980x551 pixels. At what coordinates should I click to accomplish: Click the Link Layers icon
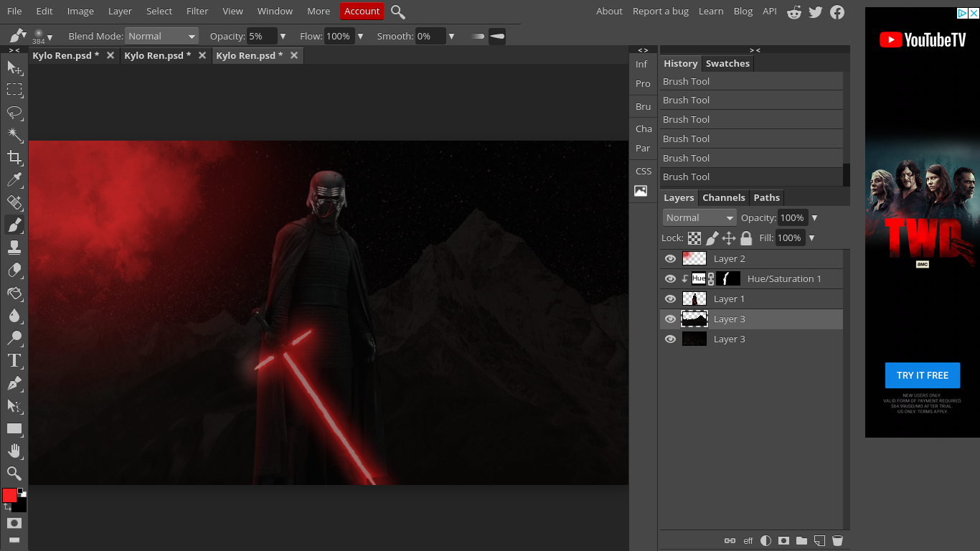[730, 541]
